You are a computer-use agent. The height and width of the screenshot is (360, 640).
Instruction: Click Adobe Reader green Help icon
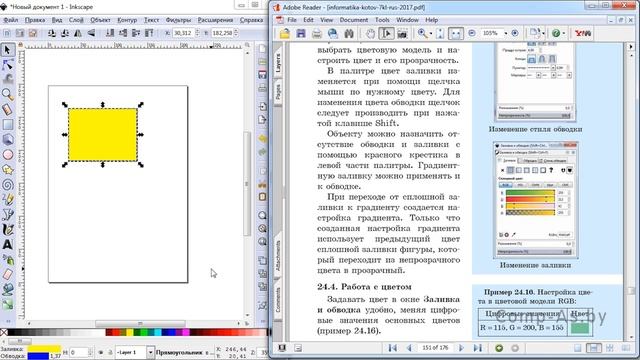(556, 33)
